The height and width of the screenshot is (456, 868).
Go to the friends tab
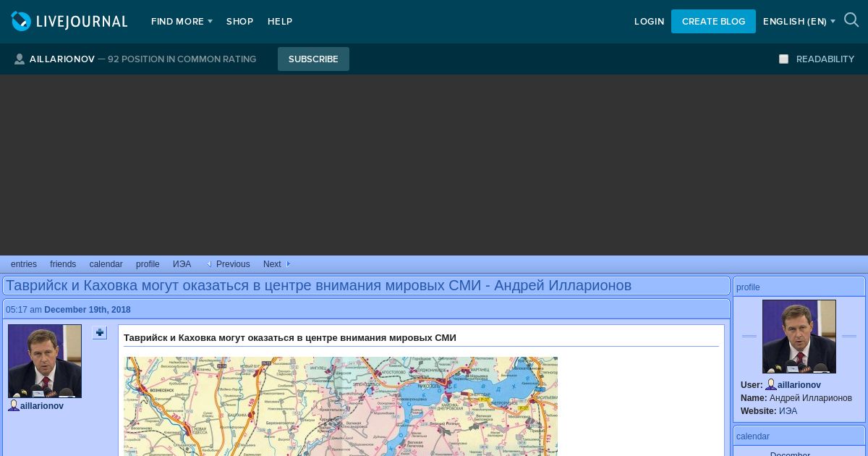click(63, 264)
